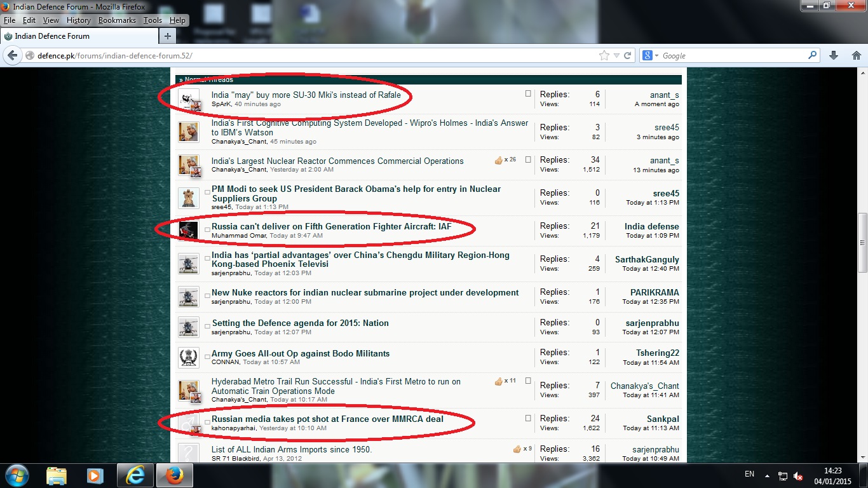868x488 pixels.
Task: View last poster SarthakGanguly profile
Action: click(x=647, y=259)
